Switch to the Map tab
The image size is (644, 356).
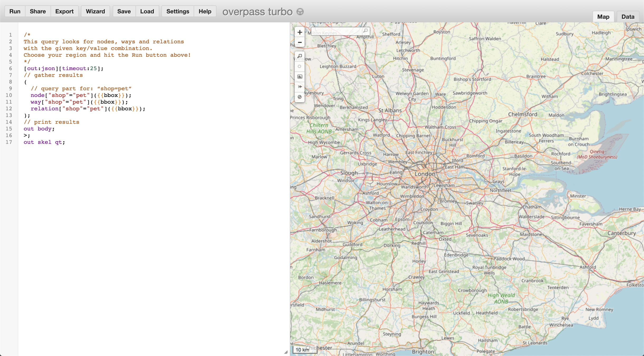coord(603,17)
